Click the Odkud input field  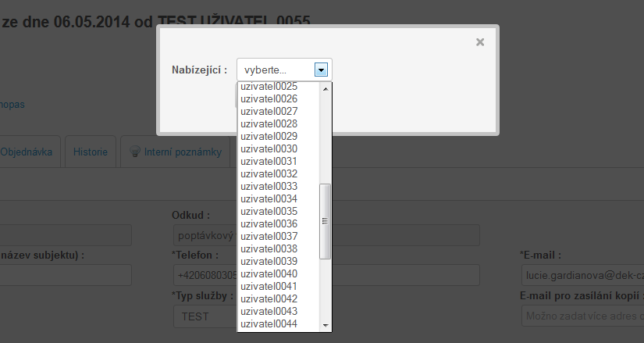point(326,235)
